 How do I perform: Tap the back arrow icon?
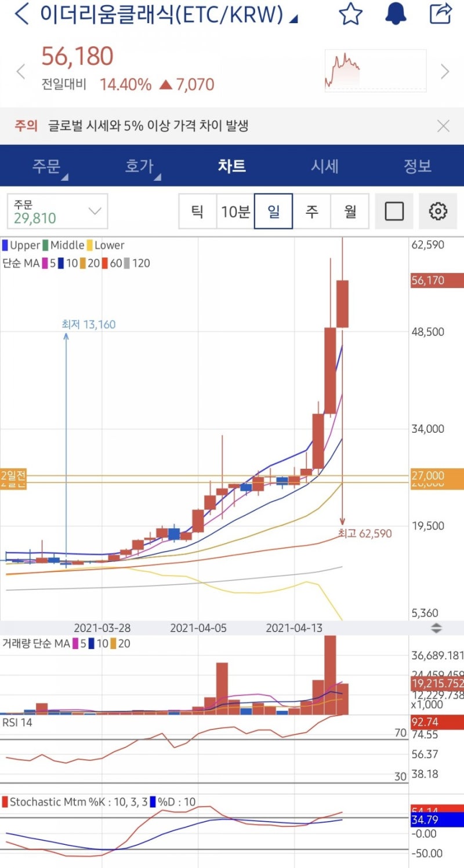(21, 13)
